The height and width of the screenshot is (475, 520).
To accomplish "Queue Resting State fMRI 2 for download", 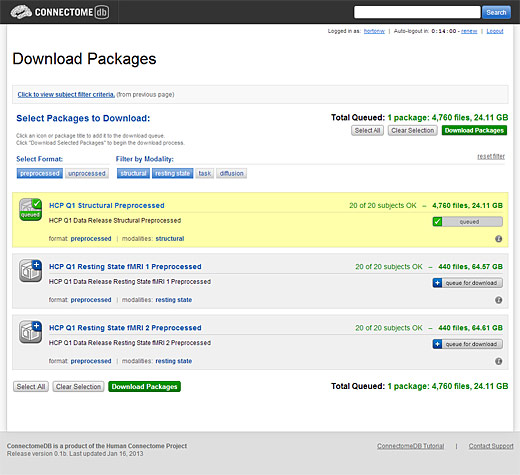I will coord(468,344).
